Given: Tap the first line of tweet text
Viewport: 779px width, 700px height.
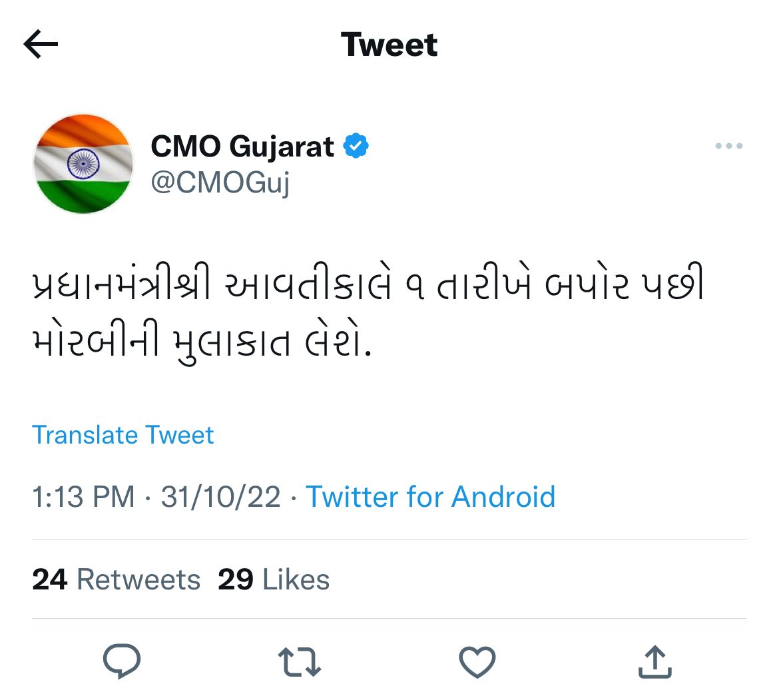Looking at the screenshot, I should coord(368,286).
